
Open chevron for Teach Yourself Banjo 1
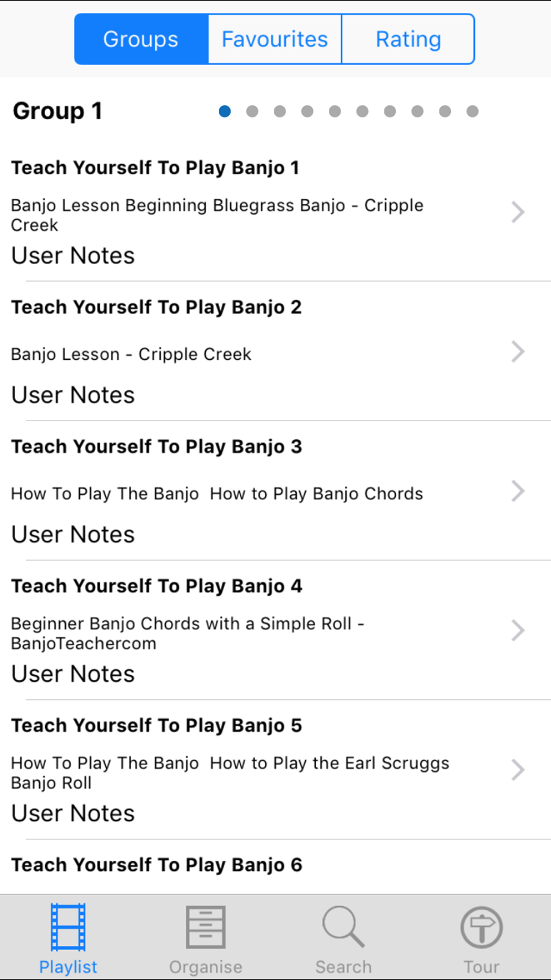point(517,212)
